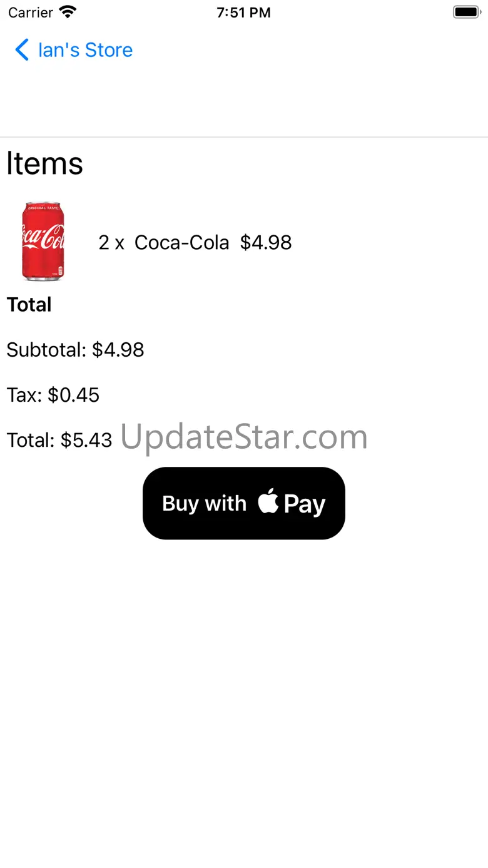The image size is (488, 868).
Task: Tap the battery icon in status bar
Action: 466,12
